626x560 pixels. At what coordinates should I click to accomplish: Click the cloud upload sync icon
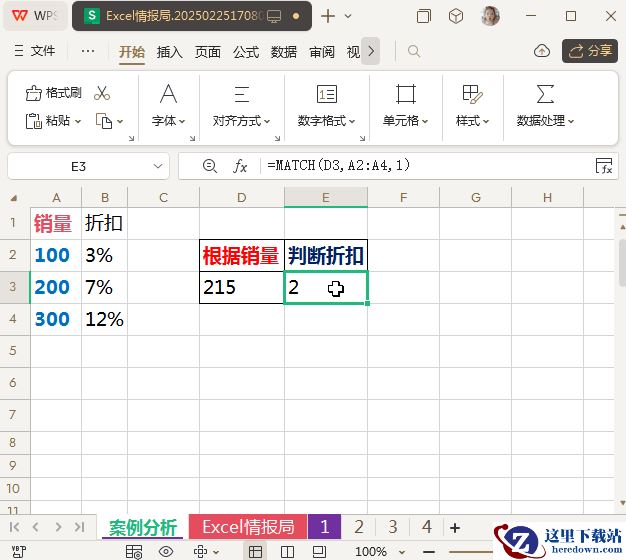(x=542, y=51)
